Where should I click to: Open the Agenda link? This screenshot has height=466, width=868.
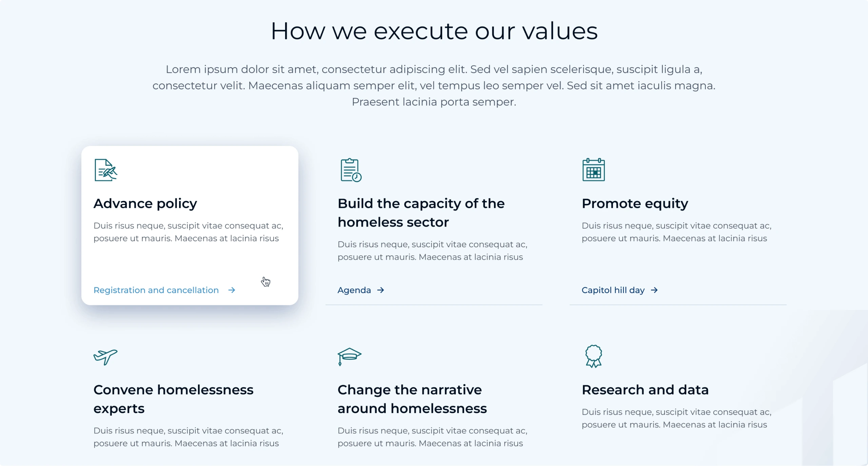[x=354, y=290]
